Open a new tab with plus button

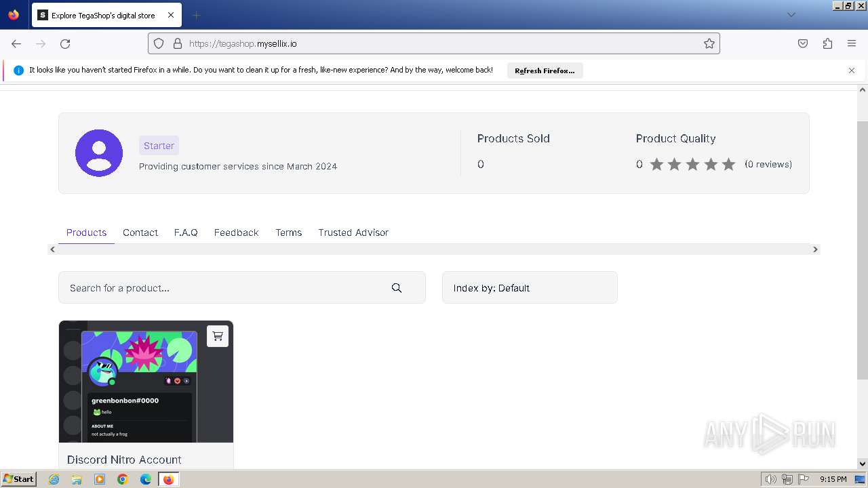coord(196,15)
